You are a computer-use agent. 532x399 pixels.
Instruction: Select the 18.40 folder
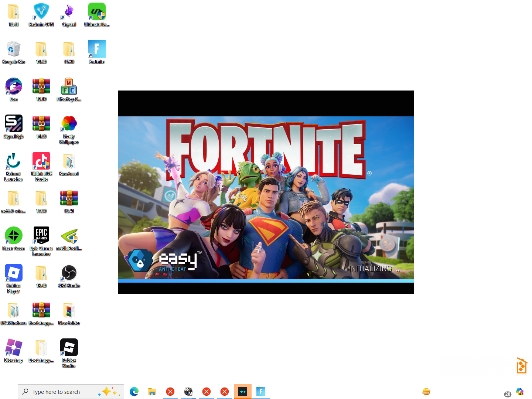(41, 276)
